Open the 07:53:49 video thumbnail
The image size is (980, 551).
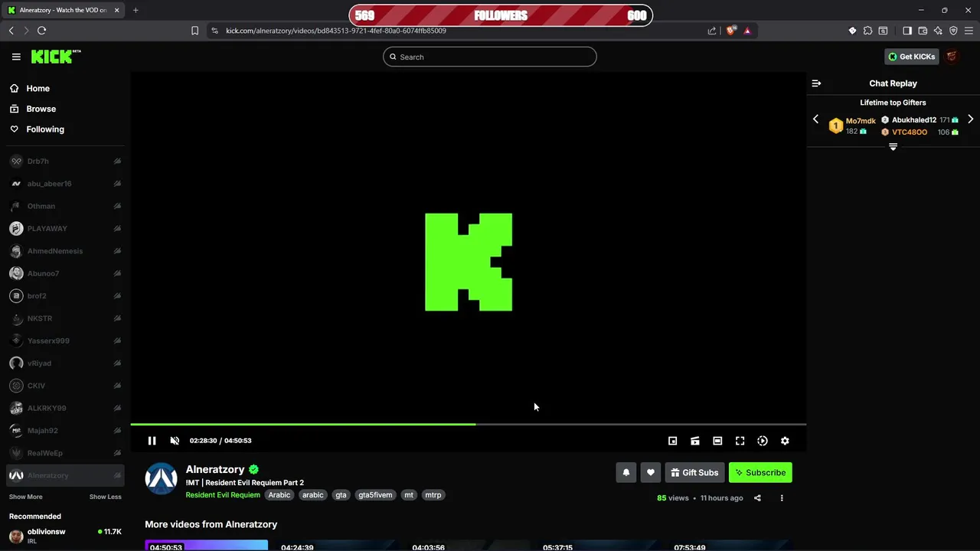click(x=730, y=546)
